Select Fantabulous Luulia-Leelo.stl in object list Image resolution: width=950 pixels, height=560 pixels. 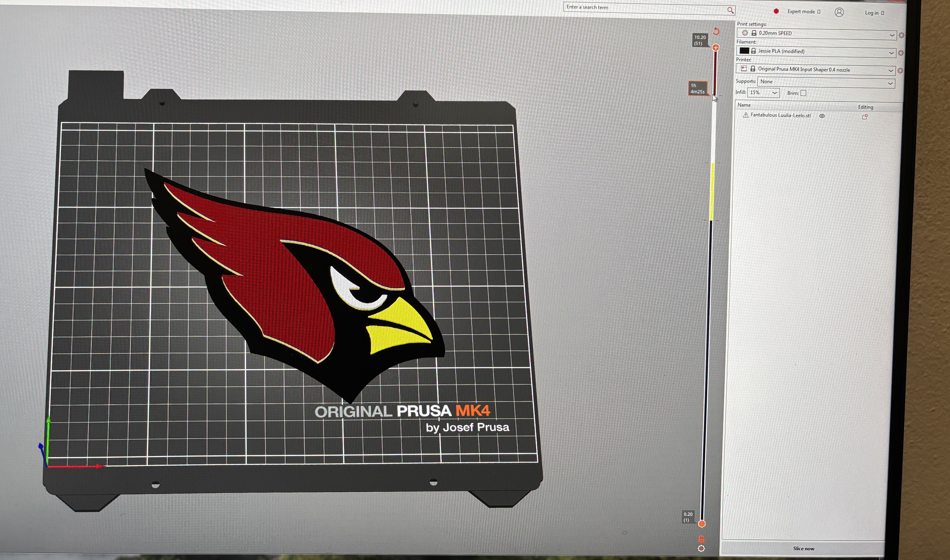click(x=781, y=116)
